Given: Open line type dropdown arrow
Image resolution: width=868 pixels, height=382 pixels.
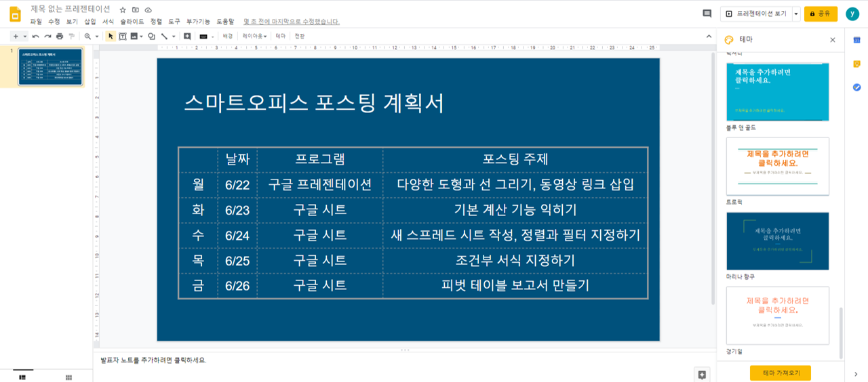Looking at the screenshot, I should coord(173,36).
